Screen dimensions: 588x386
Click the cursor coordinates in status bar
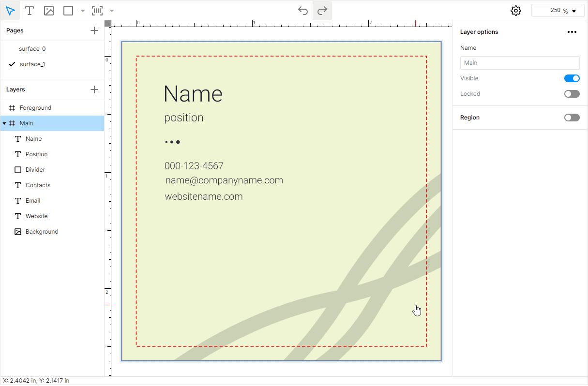coord(36,381)
